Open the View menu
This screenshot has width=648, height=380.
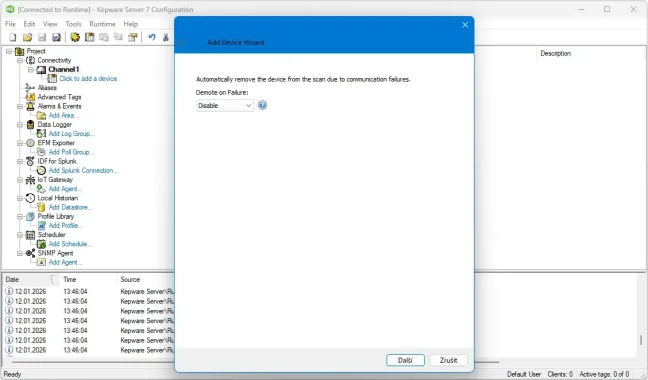click(50, 24)
